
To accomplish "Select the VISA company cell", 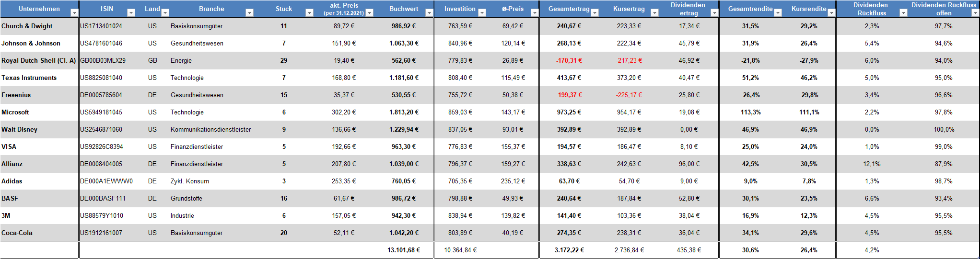I will (39, 146).
